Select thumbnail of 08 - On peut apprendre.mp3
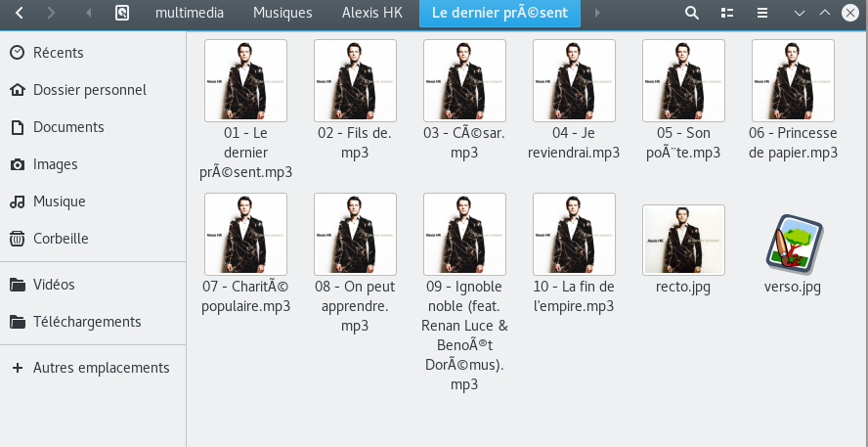This screenshot has width=868, height=447. coord(356,234)
